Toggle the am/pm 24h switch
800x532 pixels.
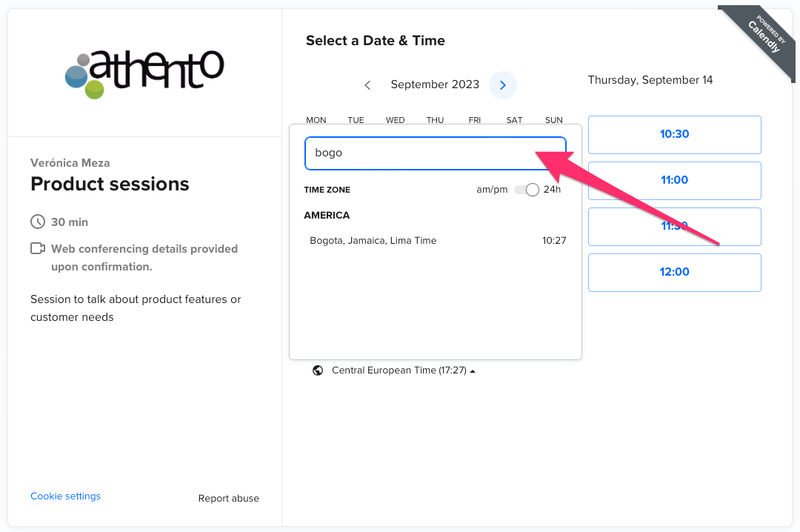(x=527, y=190)
